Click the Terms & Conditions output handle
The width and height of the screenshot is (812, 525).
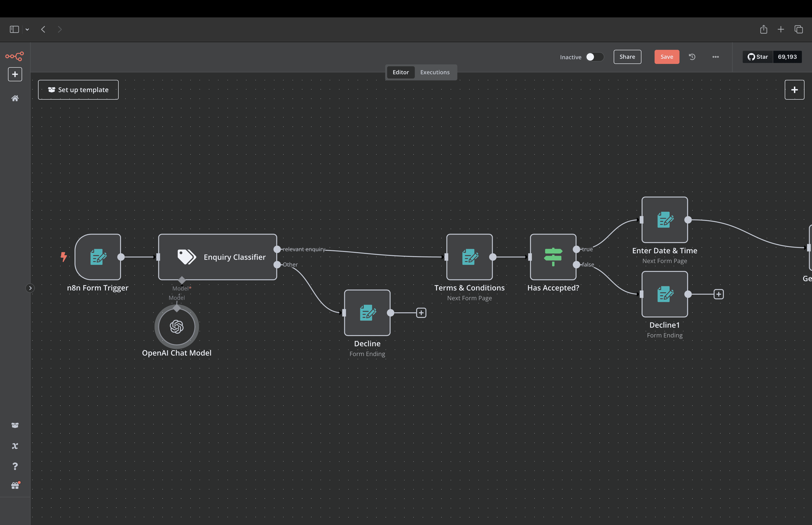point(493,257)
